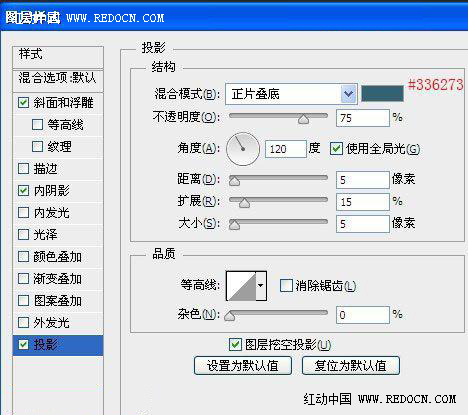The height and width of the screenshot is (415, 468).
Task: Select the 内阴影 style entry
Action: (51, 191)
